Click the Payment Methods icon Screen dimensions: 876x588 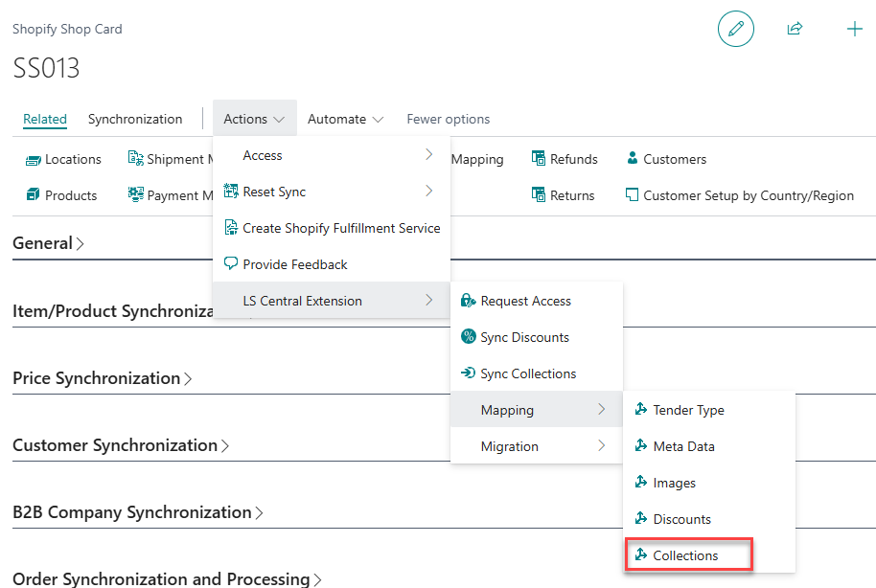coord(135,194)
